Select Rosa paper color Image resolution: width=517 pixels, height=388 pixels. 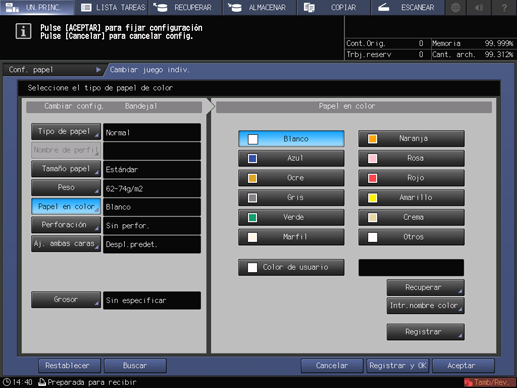point(411,158)
